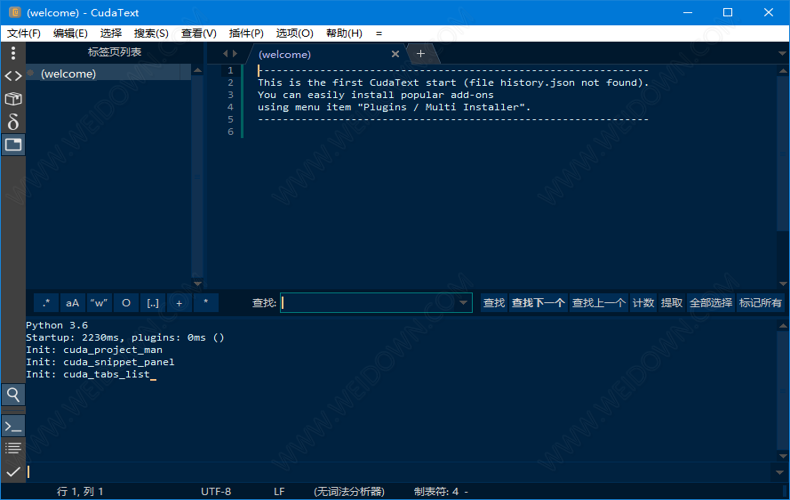The image size is (790, 500).
Task: Open the search magnifier icon in sidebar
Action: tap(13, 395)
